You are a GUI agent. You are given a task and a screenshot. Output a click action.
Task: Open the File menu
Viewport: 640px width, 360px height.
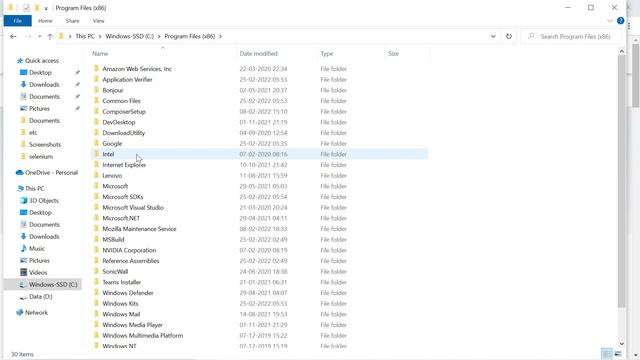(x=18, y=21)
